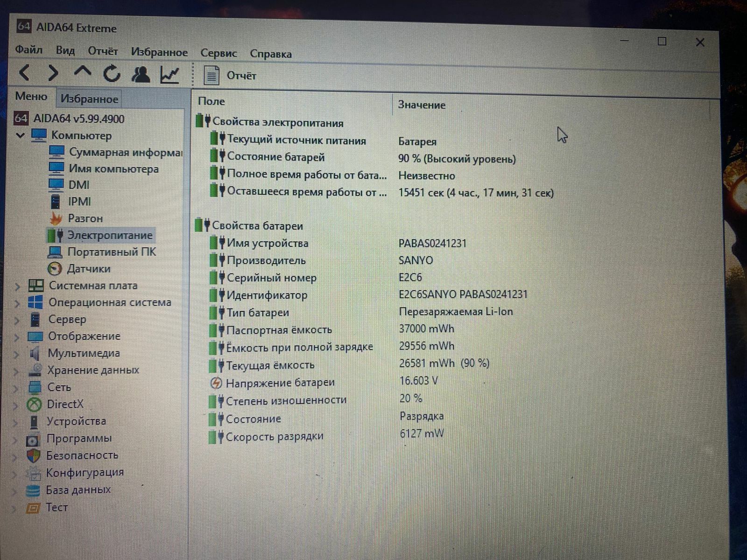747x560 pixels.
Task: Click the Отображение monitor icon
Action: click(x=35, y=336)
